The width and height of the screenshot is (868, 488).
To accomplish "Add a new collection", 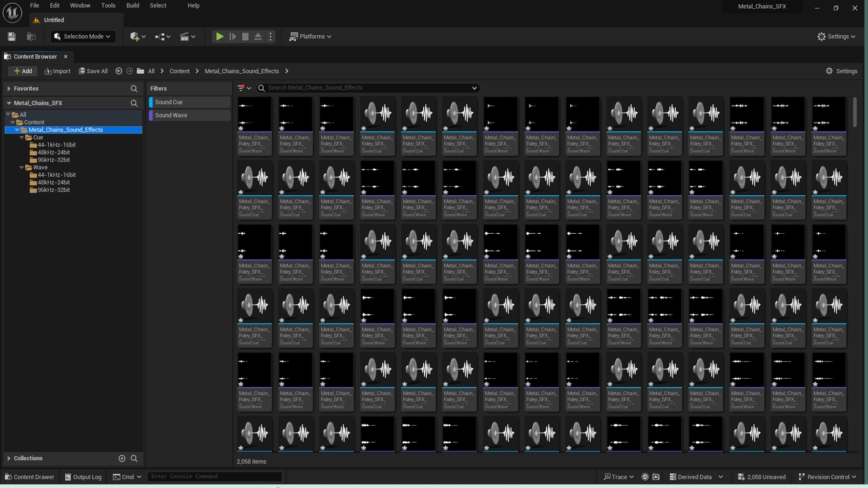I will click(122, 458).
